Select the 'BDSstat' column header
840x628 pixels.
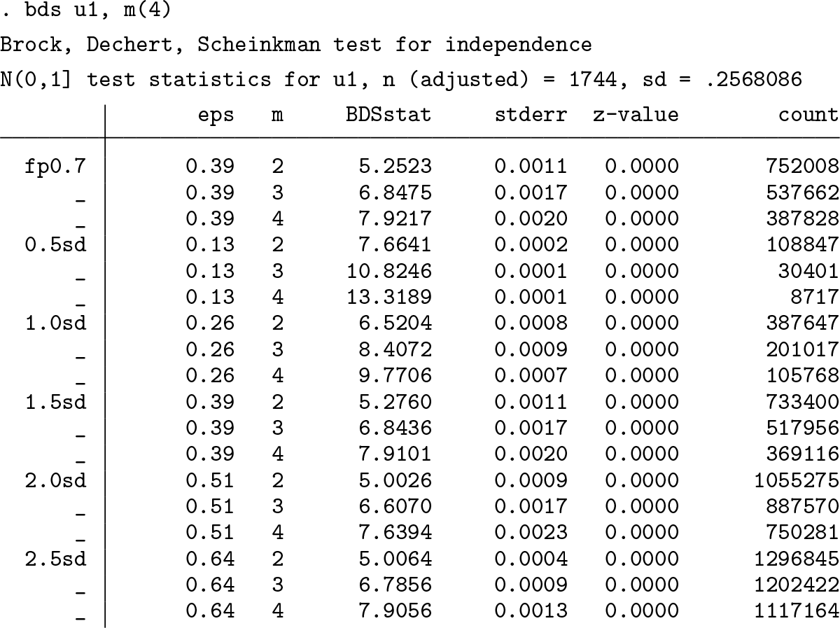(x=388, y=115)
